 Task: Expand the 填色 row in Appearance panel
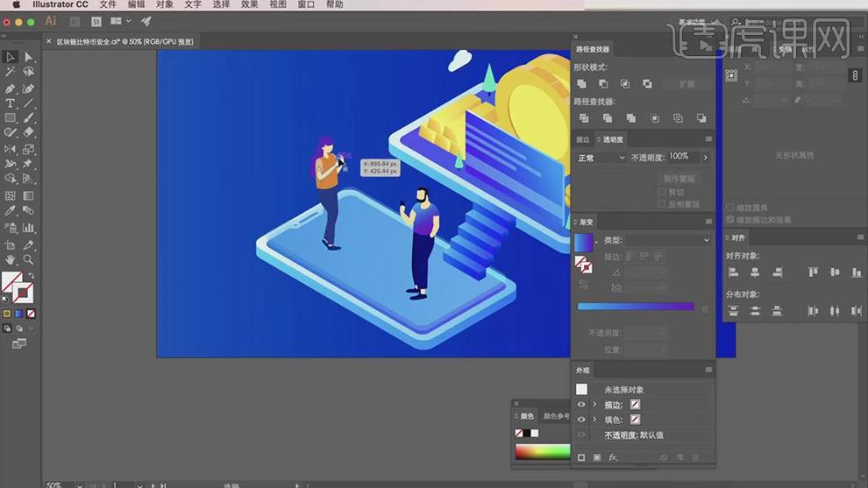click(594, 420)
